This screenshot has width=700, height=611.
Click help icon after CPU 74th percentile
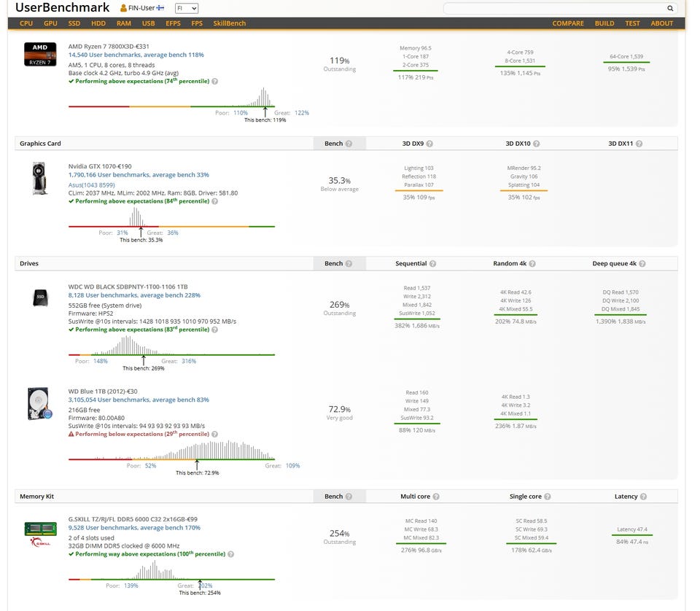tap(214, 82)
